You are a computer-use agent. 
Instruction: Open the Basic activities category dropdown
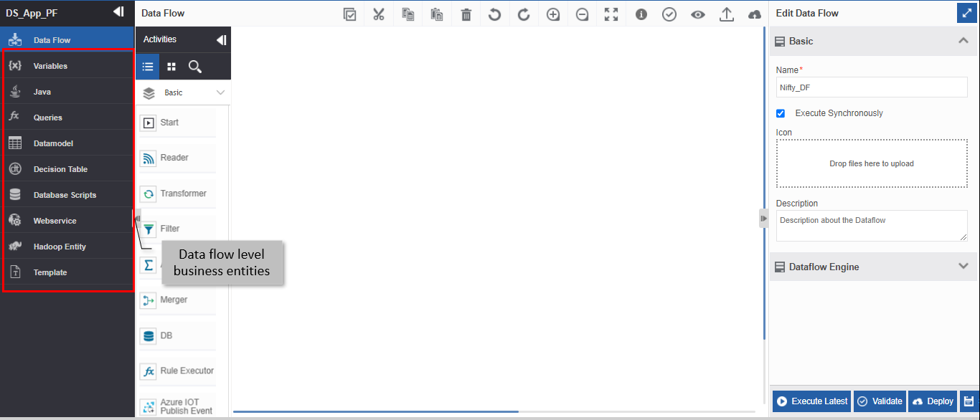[x=184, y=92]
